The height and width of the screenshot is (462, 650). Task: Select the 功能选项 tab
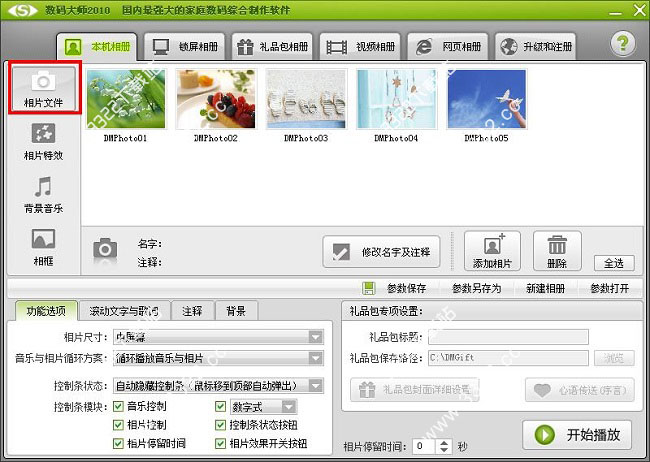pyautogui.click(x=46, y=311)
